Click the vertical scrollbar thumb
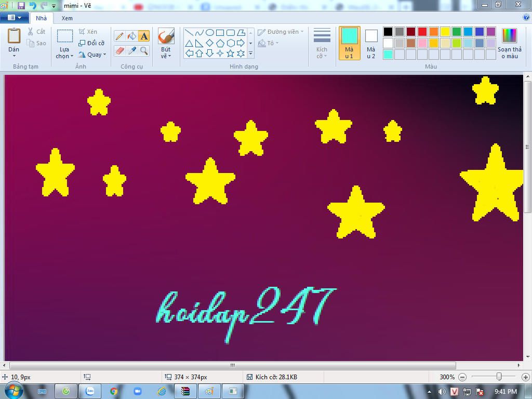This screenshot has height=399, width=532. tap(528, 147)
